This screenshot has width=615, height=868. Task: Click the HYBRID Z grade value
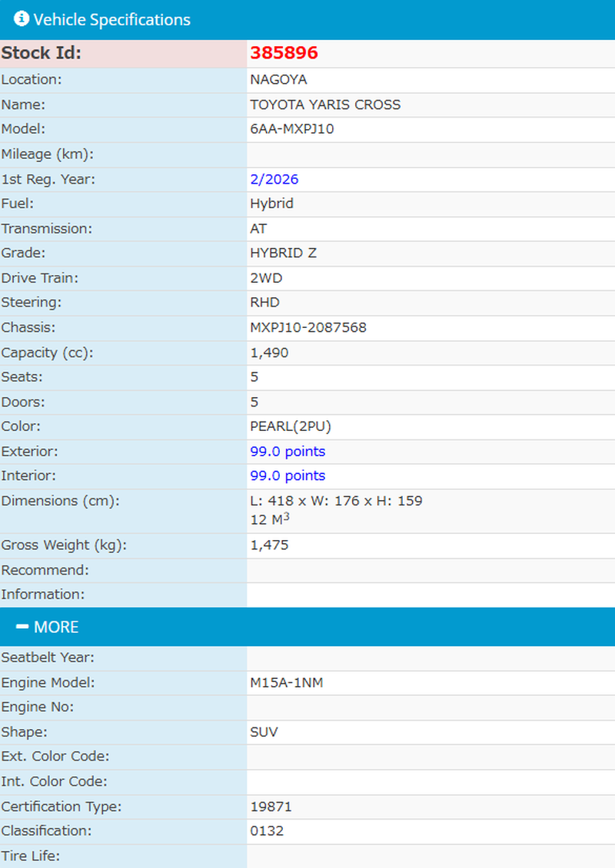point(284,253)
